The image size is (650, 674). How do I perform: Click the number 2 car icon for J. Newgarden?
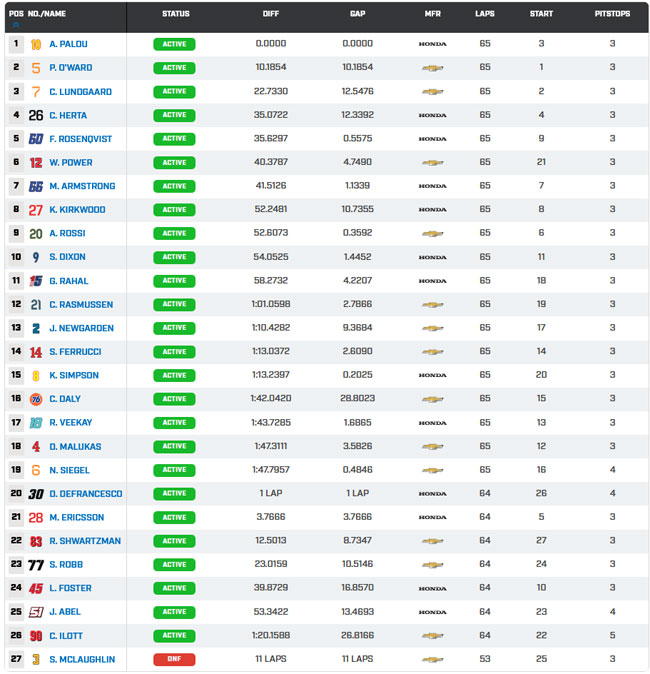click(36, 328)
